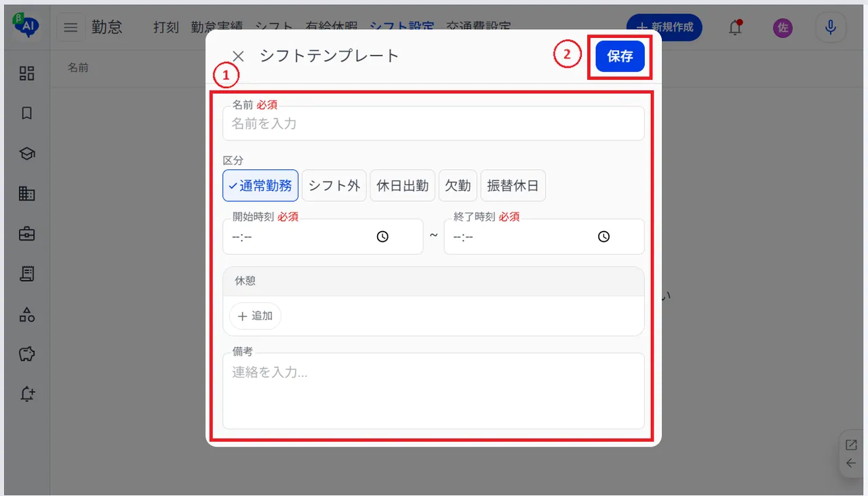The image size is (868, 496).
Task: Click the 新規作成 button
Action: click(664, 27)
